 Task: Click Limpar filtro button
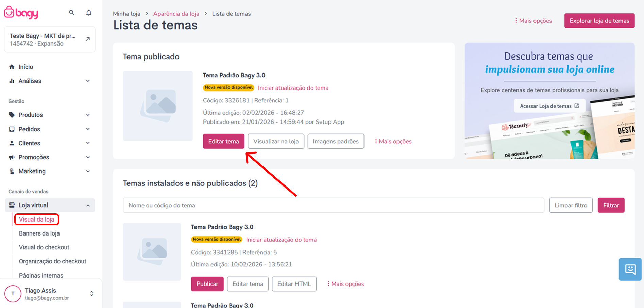click(x=571, y=205)
